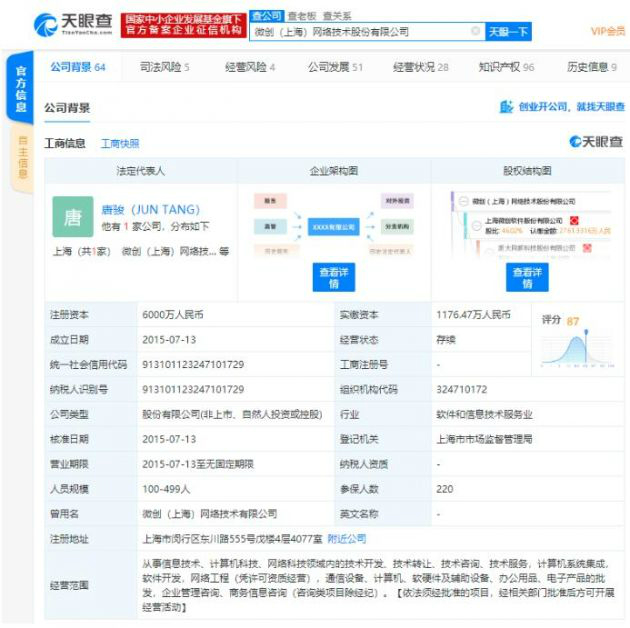View details of the 股权结构图
Screen dimensions: 630x628
tap(527, 277)
